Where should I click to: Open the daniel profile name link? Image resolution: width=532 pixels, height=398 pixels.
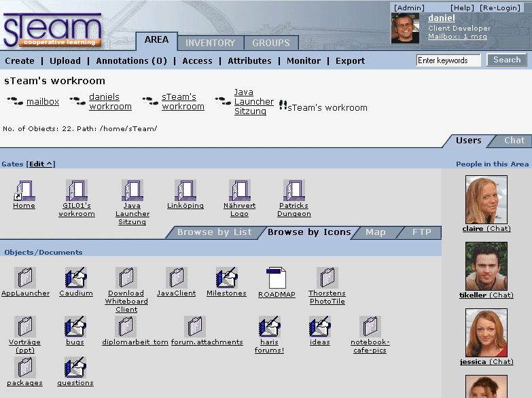point(442,18)
